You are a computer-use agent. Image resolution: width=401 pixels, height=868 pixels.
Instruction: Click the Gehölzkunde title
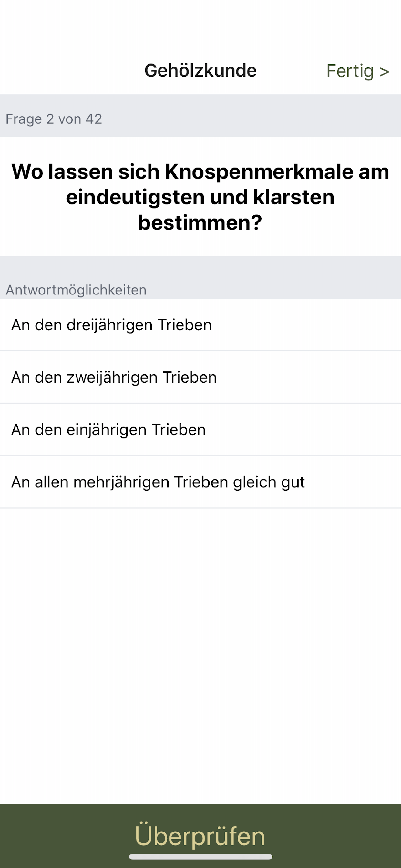point(200,70)
